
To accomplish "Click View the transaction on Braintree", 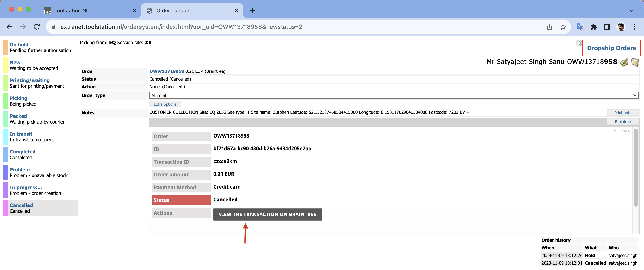I will point(267,214).
